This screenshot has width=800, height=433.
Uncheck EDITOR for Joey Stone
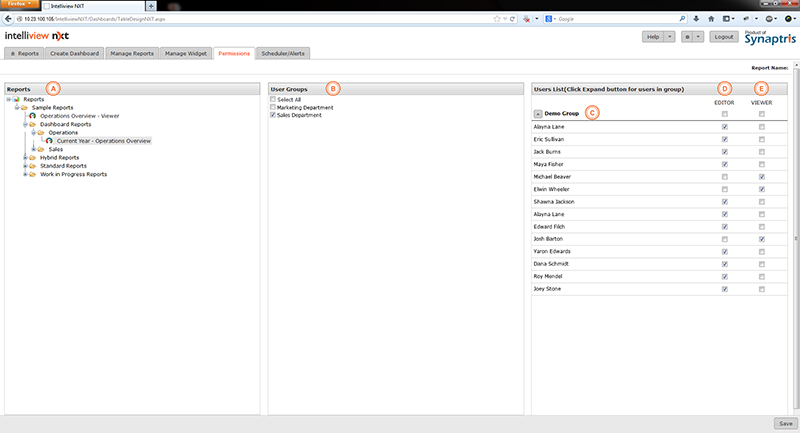click(x=724, y=289)
